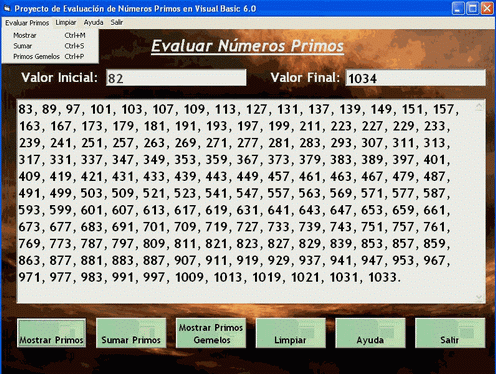Viewport: 496px width, 374px height.
Task: Maximize the window
Action: pos(472,8)
